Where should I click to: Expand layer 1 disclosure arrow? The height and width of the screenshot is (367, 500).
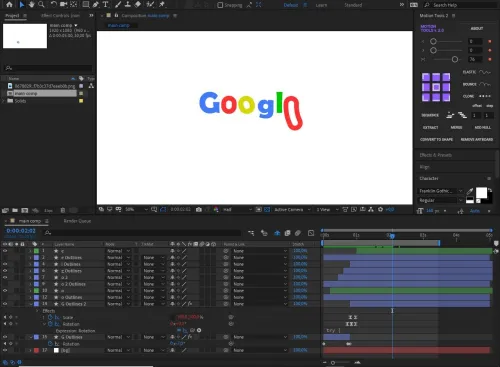click(x=30, y=251)
